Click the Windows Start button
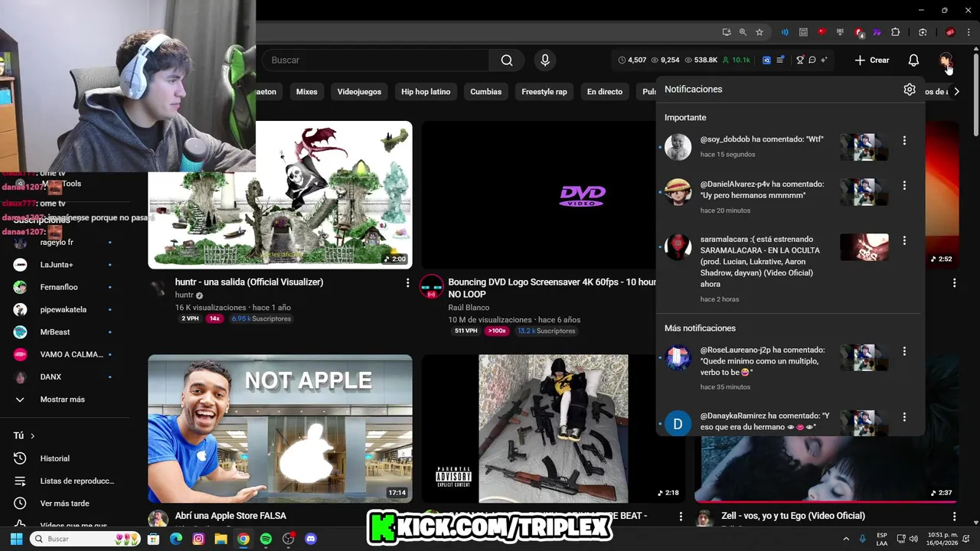The width and height of the screenshot is (980, 551). [16, 539]
